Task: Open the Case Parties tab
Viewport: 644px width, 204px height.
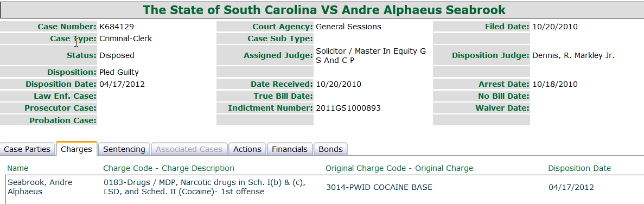Action: pyautogui.click(x=27, y=149)
